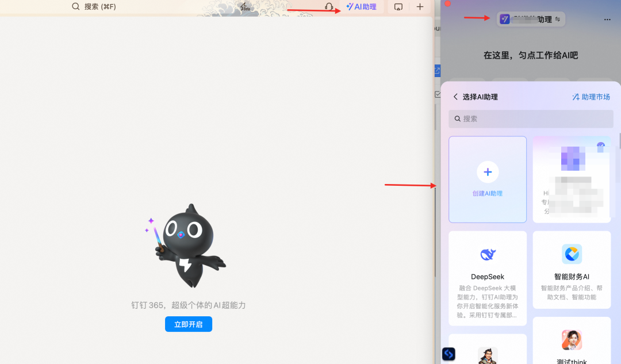Click the assistant list scrollbar
This screenshot has height=364, width=621.
[619, 141]
